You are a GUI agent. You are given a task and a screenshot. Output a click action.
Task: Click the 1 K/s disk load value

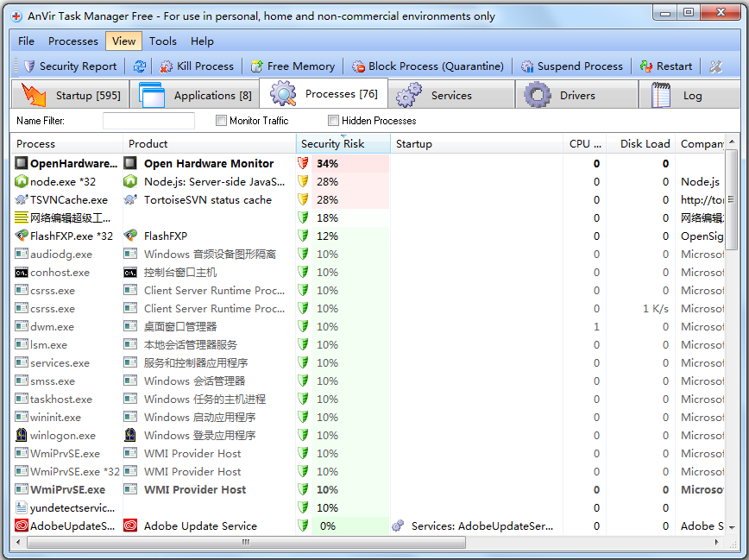point(656,309)
